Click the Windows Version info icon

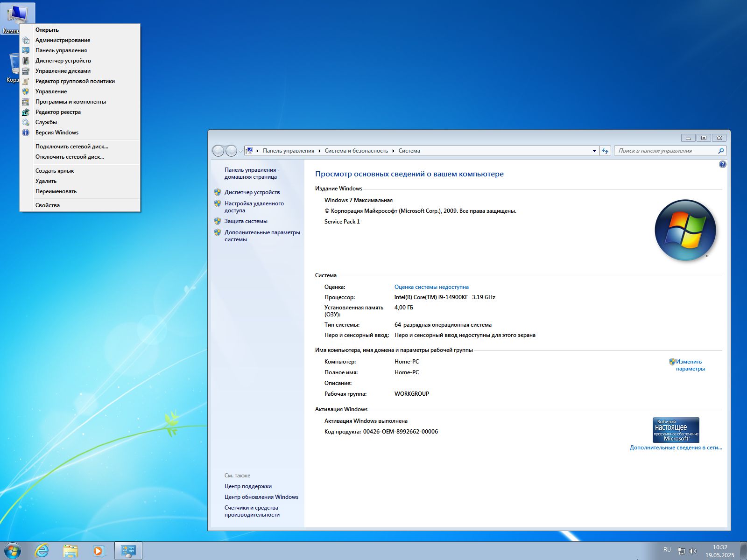pyautogui.click(x=26, y=133)
